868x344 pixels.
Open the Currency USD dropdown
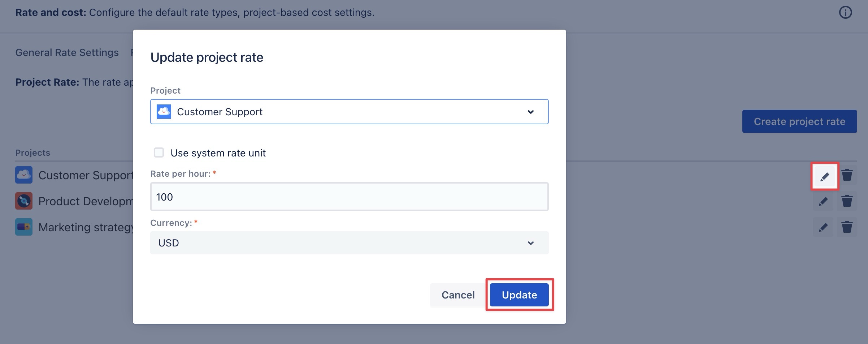[349, 243]
